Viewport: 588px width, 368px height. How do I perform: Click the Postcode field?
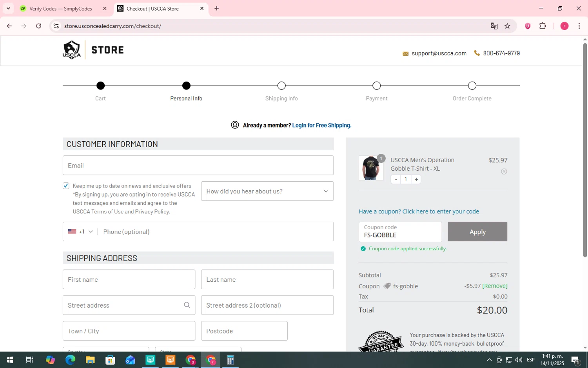click(244, 331)
